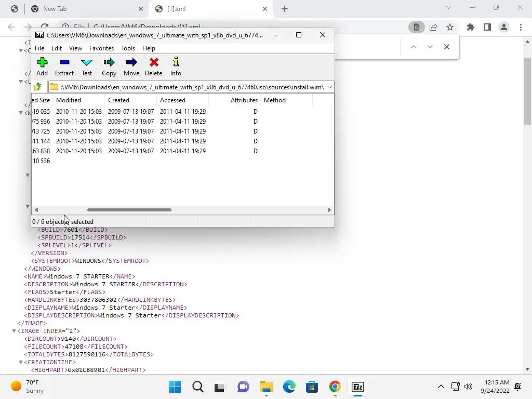532x399 pixels.
Task: Click the left scroll arrow in 7-Zip
Action: (x=36, y=210)
